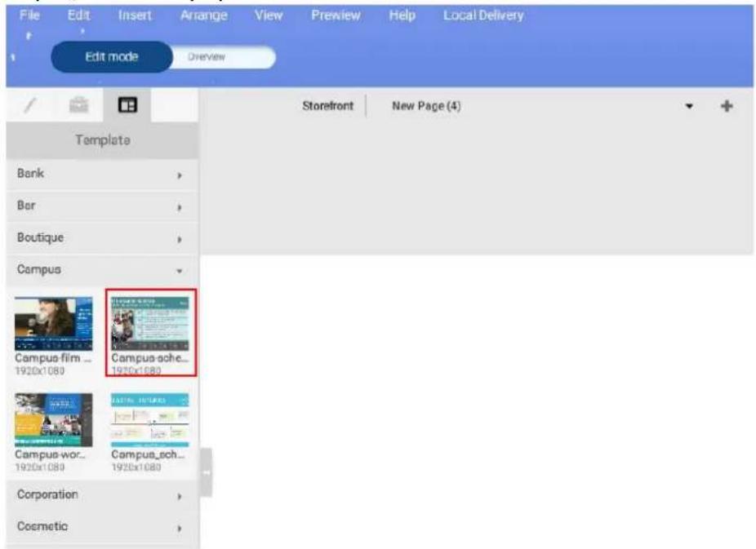
Task: Select the toolbox tab icon
Action: (78, 105)
